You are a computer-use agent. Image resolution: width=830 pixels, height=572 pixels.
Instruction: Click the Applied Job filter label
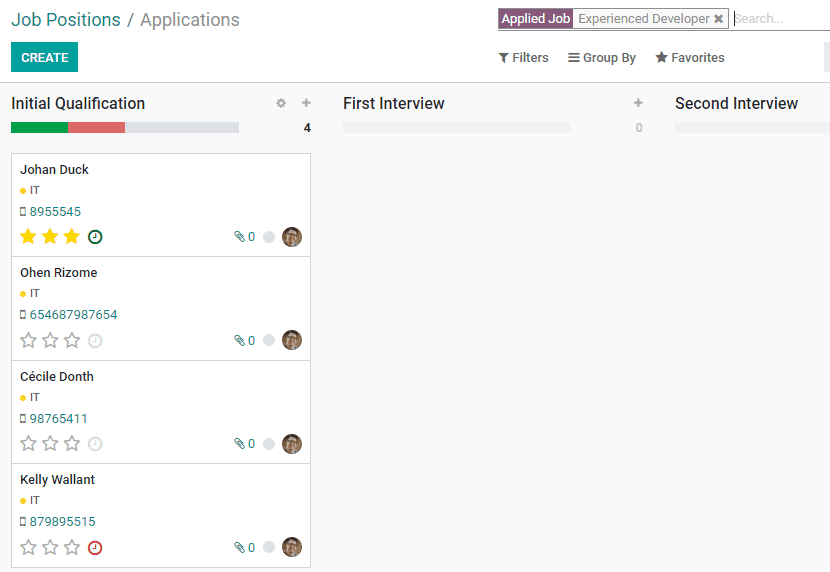tap(535, 19)
